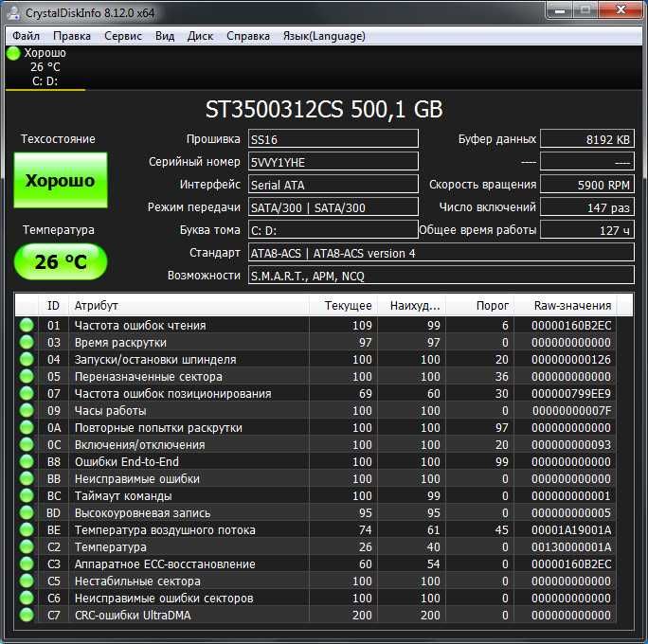Minimize the CrystalDiskInfo window

[x=560, y=10]
